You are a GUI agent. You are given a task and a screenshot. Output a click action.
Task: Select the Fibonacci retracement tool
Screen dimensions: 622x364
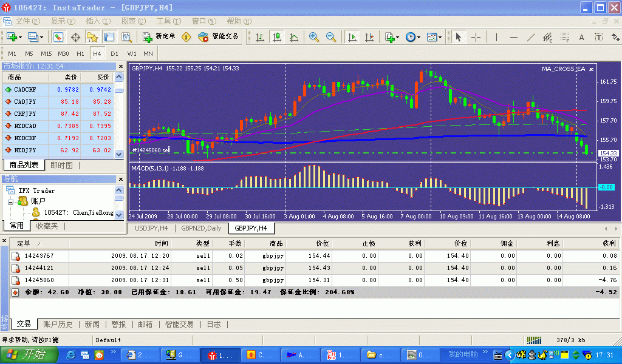tap(564, 37)
